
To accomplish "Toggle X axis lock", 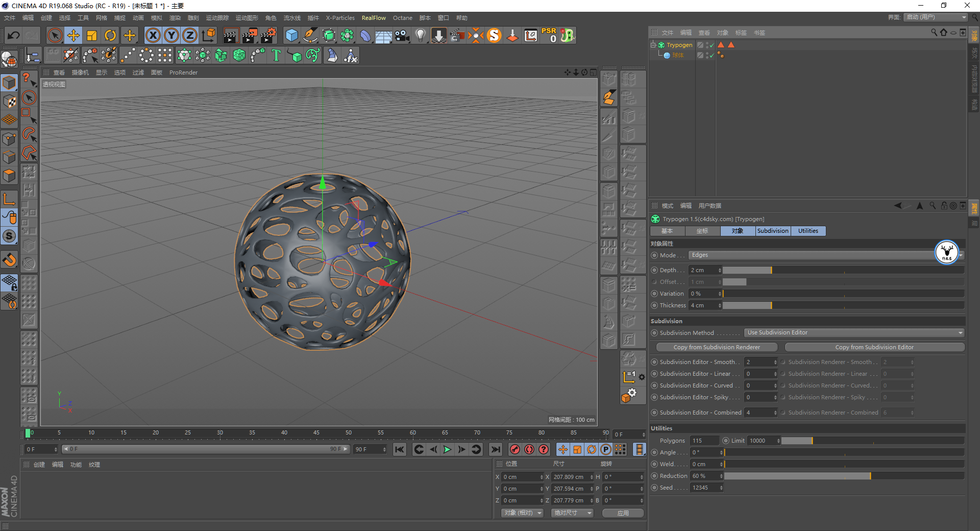I will pos(153,35).
